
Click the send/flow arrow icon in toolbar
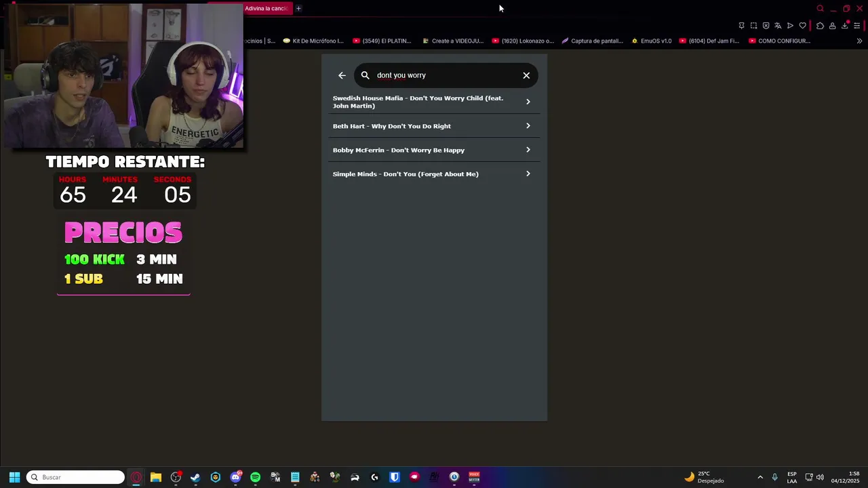coord(790,26)
